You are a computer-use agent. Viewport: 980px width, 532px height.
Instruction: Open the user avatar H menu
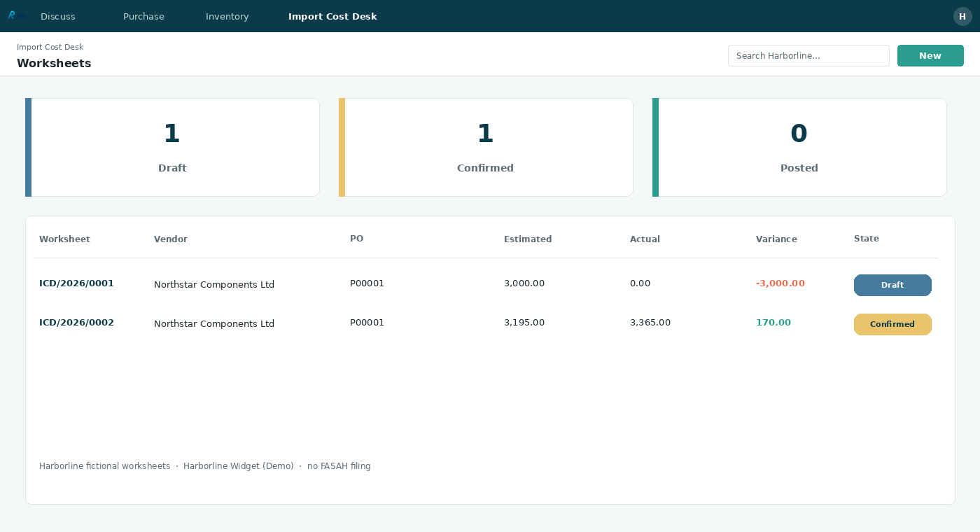point(962,16)
